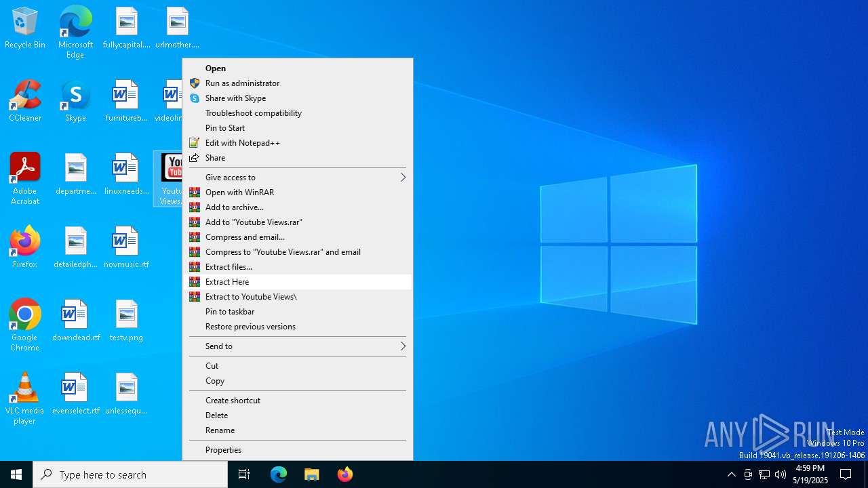Click the taskbar clock showing 4:59 PM
868x488 pixels.
point(810,474)
